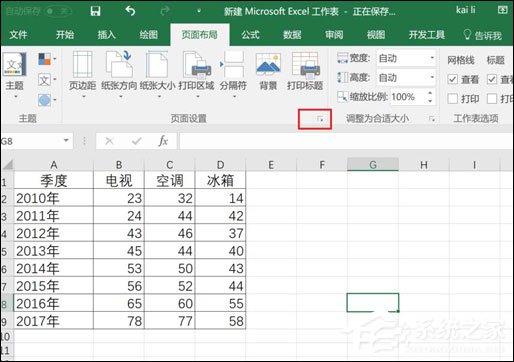Image resolution: width=514 pixels, height=362 pixels.
Task: Open the 页面设置 dialog launcher
Action: coord(320,119)
